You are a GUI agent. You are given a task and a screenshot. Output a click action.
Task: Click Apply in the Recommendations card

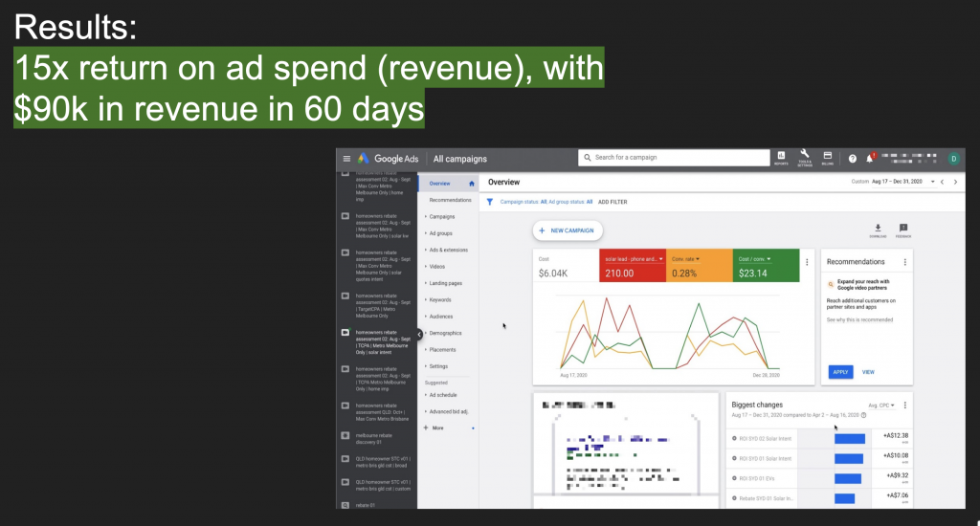coord(840,371)
